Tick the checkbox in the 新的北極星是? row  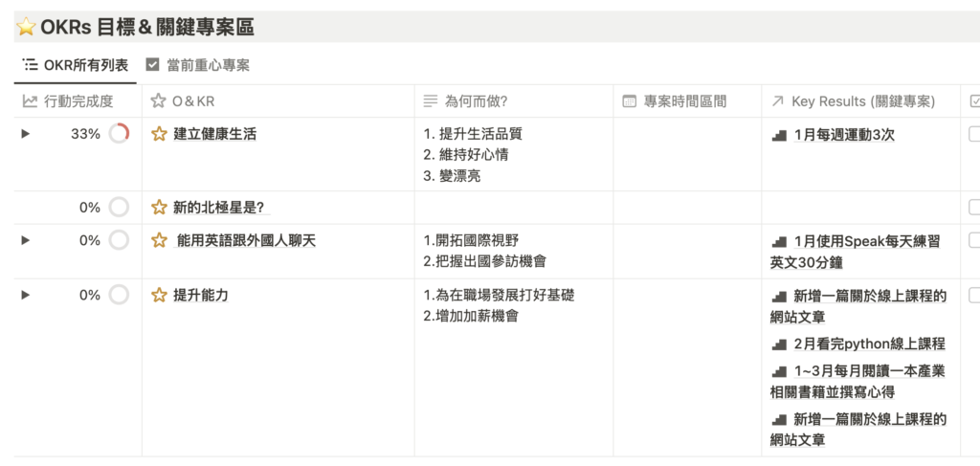click(x=974, y=208)
